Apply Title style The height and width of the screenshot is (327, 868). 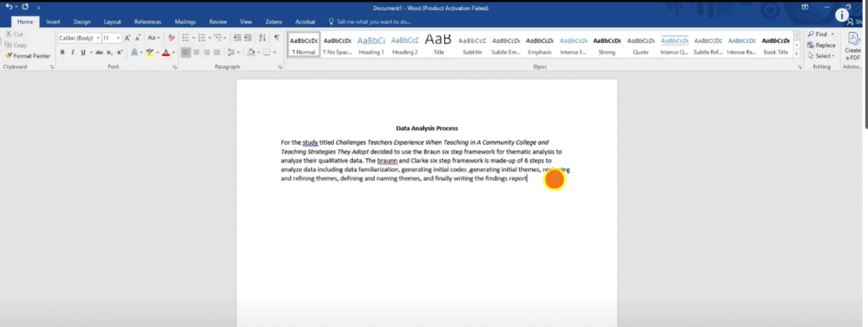[438, 45]
